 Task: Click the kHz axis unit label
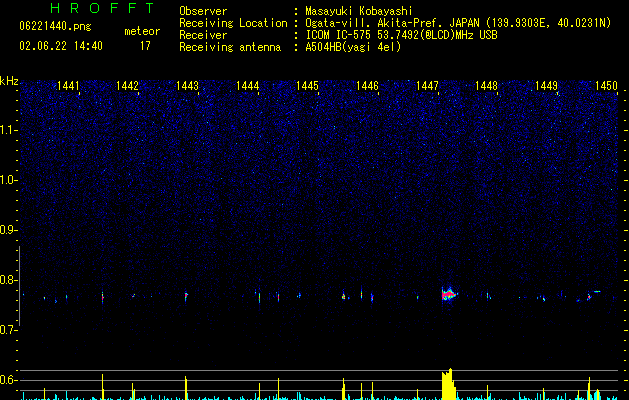point(9,81)
